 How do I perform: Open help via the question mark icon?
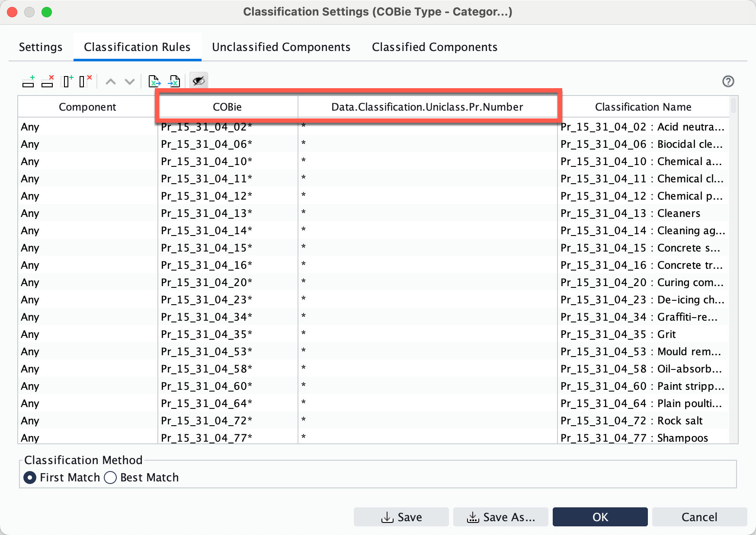coord(728,81)
